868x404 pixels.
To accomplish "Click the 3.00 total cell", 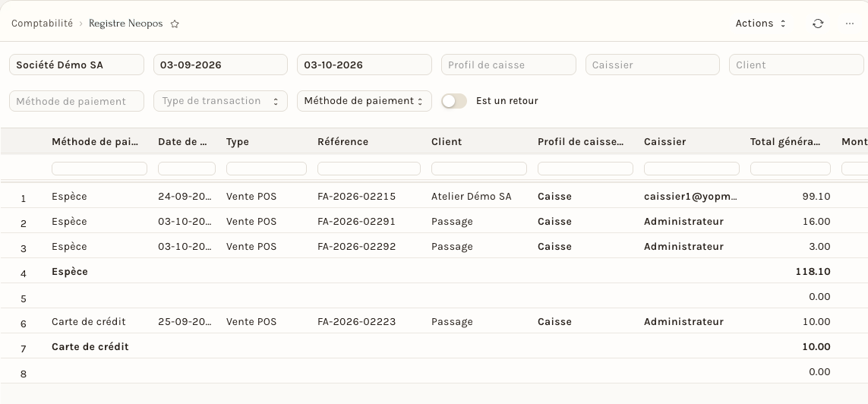I will coord(819,246).
